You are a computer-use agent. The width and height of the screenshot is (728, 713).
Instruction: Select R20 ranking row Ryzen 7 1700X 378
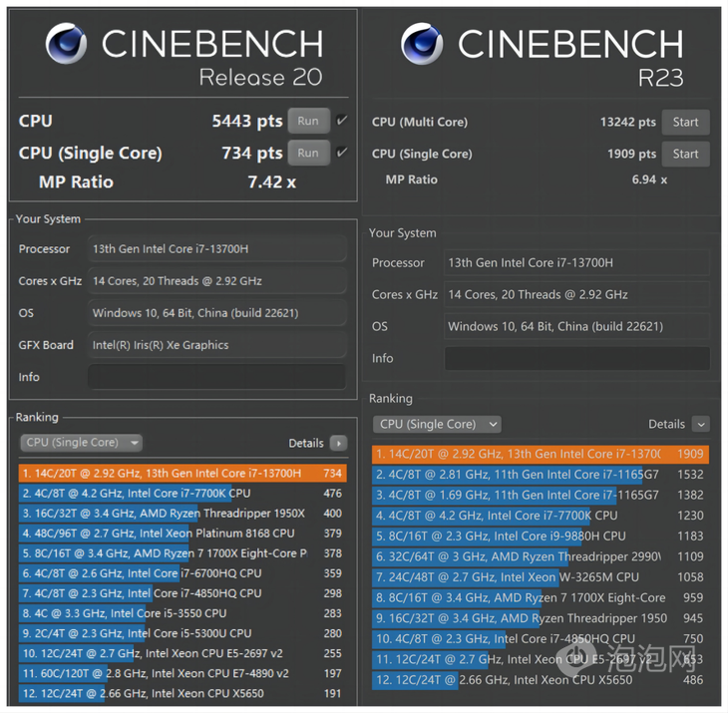click(182, 553)
